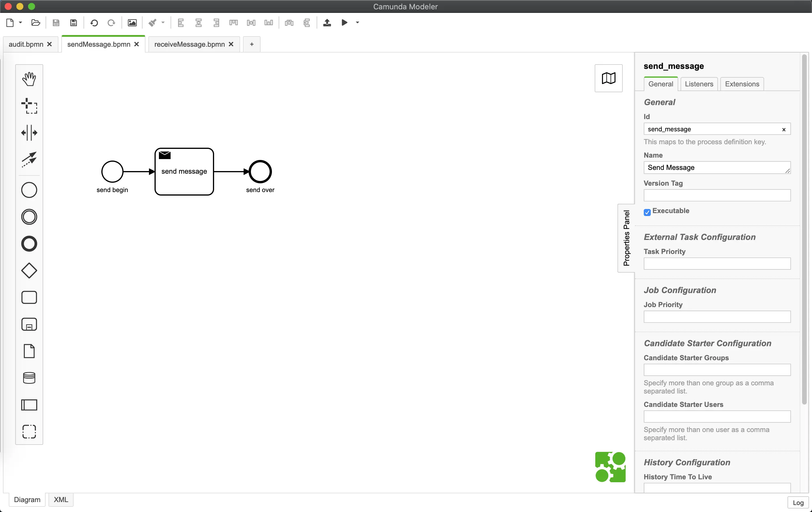Click the Undo icon in the toolbar

point(94,22)
